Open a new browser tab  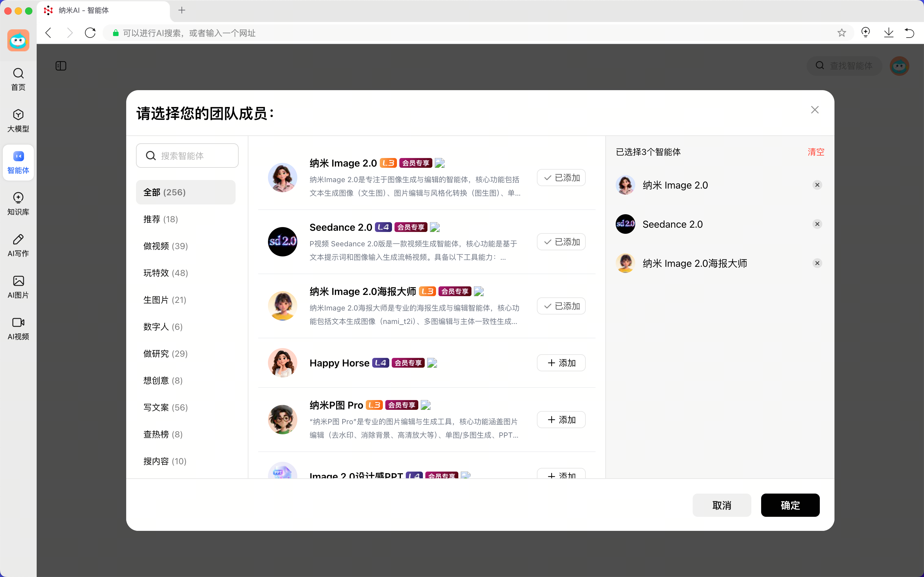(x=182, y=10)
